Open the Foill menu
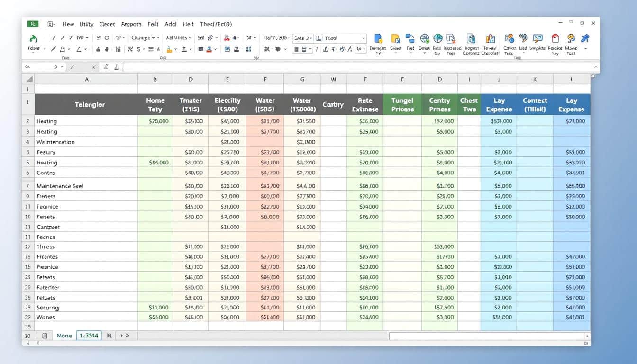Viewport: 637px width, 364px height. coord(153,24)
